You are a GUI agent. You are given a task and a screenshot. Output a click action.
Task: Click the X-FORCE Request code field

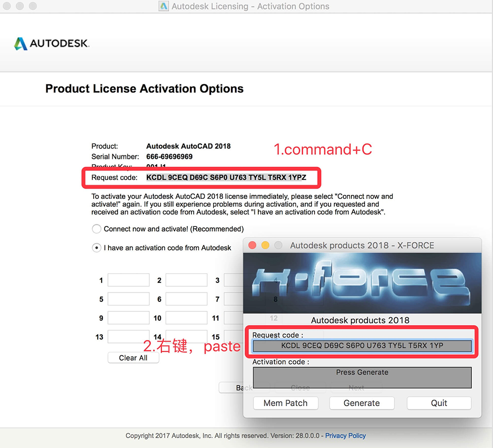click(362, 346)
